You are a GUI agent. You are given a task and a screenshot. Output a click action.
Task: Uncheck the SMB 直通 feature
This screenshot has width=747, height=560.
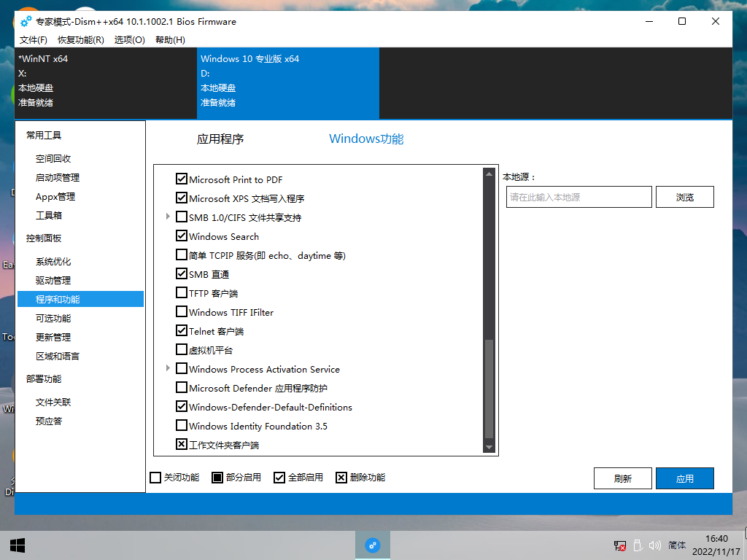tap(181, 274)
